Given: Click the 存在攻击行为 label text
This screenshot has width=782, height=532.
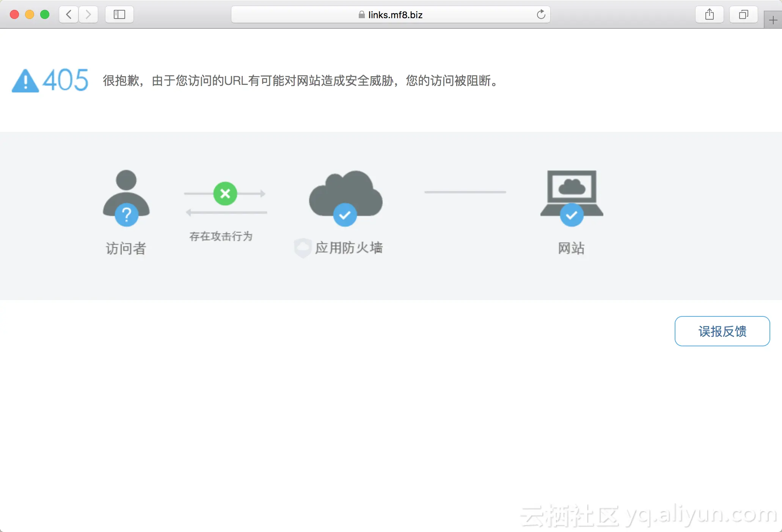Looking at the screenshot, I should [x=221, y=236].
